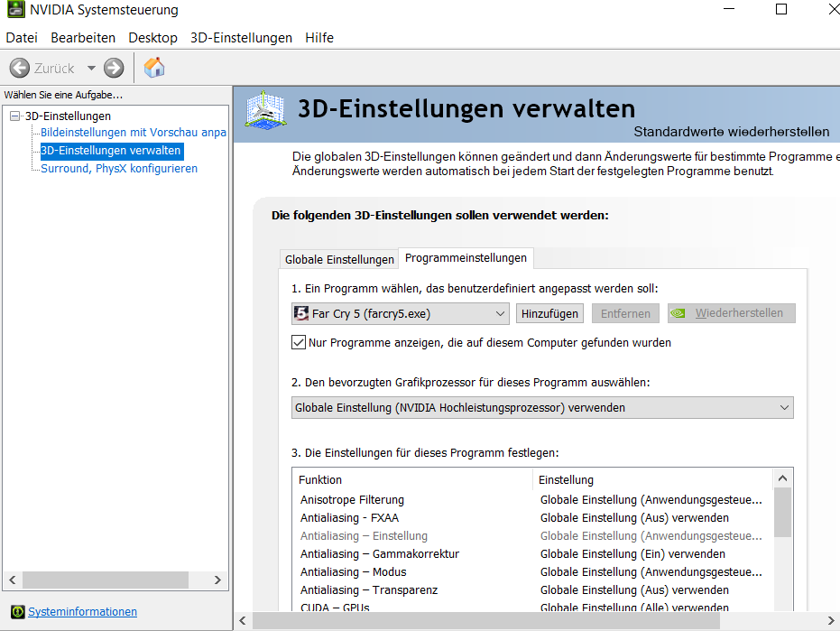Click left arrow of task tree scrollbar
840x631 pixels.
13,580
